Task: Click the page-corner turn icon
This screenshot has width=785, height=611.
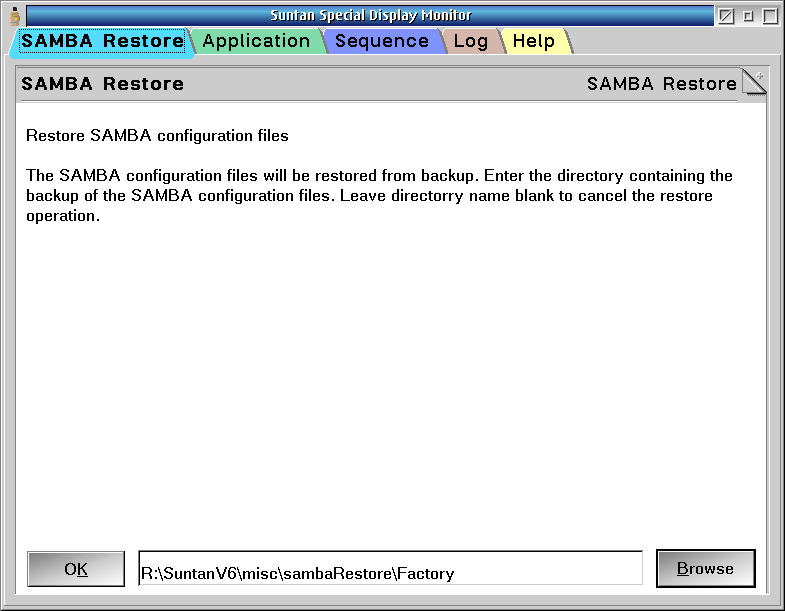Action: pos(754,82)
